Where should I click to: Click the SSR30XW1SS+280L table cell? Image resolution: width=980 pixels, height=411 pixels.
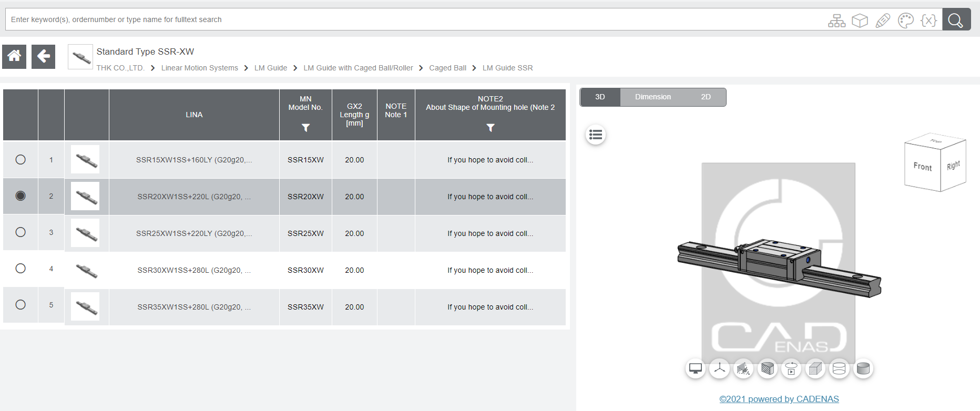[194, 270]
